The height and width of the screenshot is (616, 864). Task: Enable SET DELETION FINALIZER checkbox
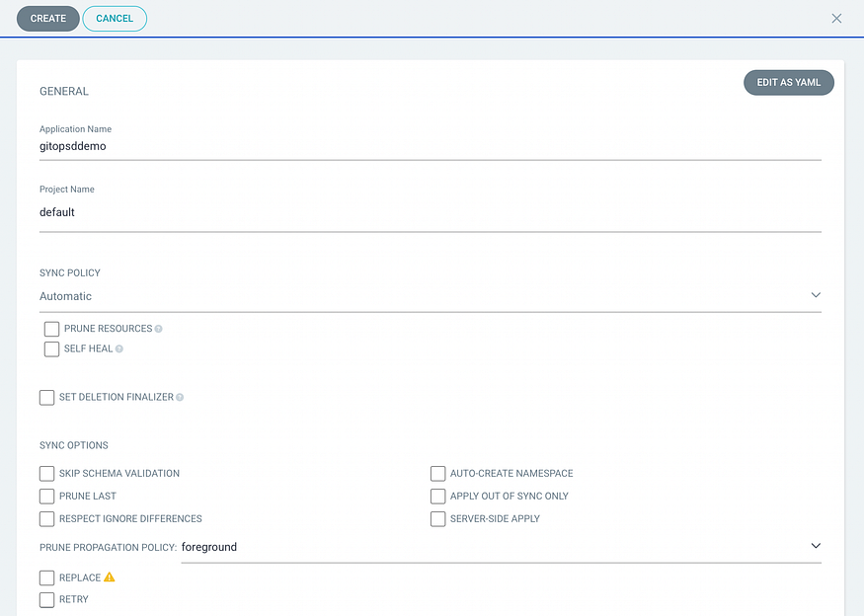(x=46, y=397)
